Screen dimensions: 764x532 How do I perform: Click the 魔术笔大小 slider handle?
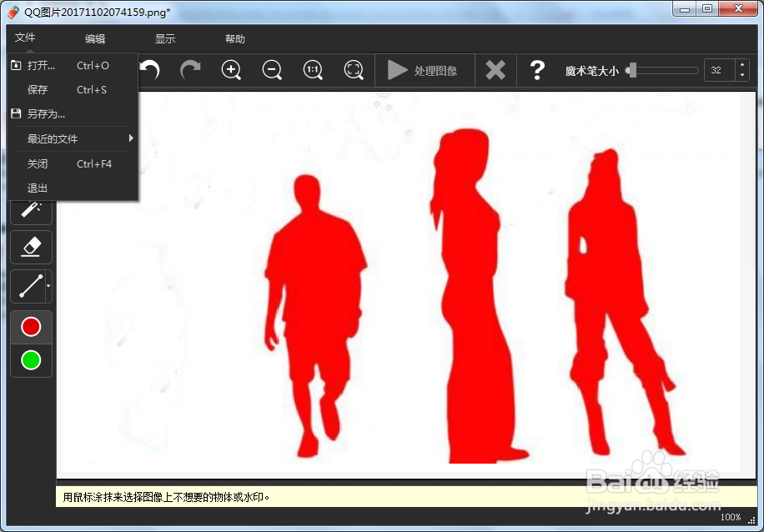(x=631, y=71)
